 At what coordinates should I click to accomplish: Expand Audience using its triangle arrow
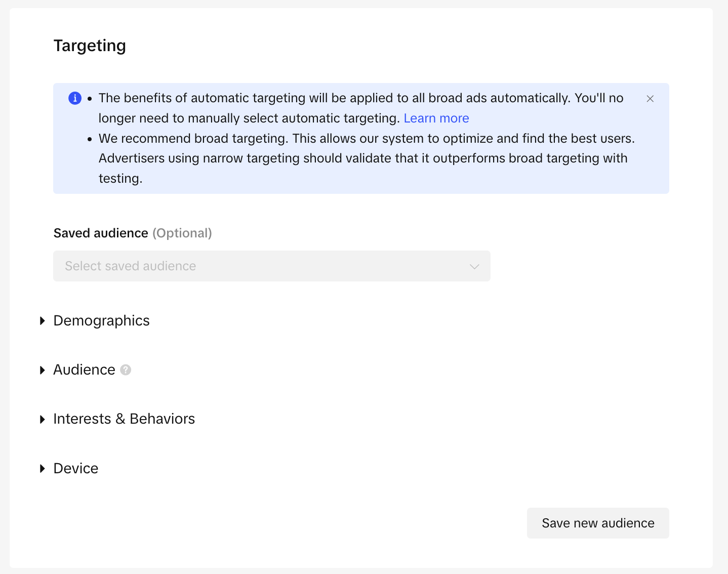click(43, 370)
